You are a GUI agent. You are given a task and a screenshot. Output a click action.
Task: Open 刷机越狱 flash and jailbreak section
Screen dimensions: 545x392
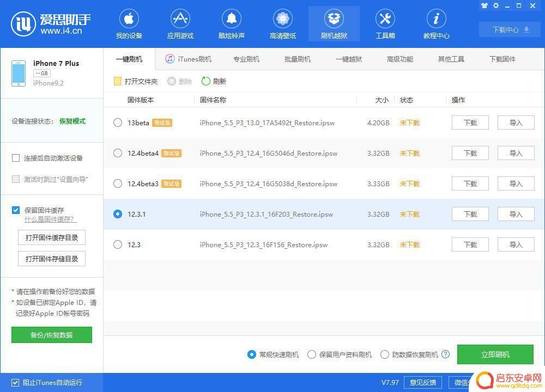click(x=334, y=24)
